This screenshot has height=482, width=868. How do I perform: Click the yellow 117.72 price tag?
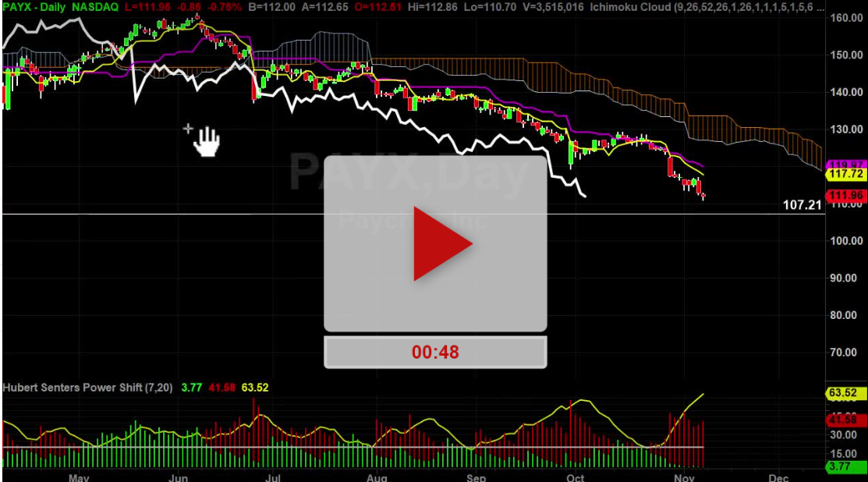(845, 175)
